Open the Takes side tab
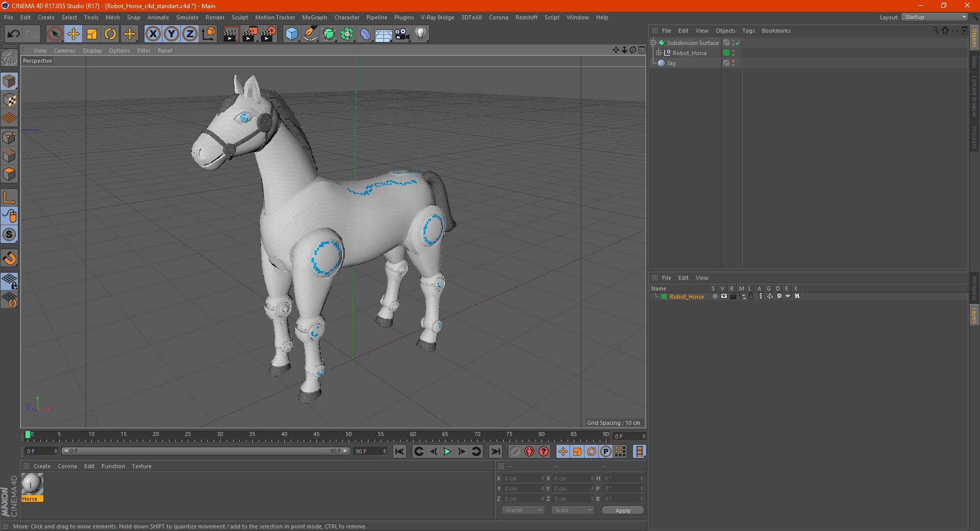 pos(974,61)
